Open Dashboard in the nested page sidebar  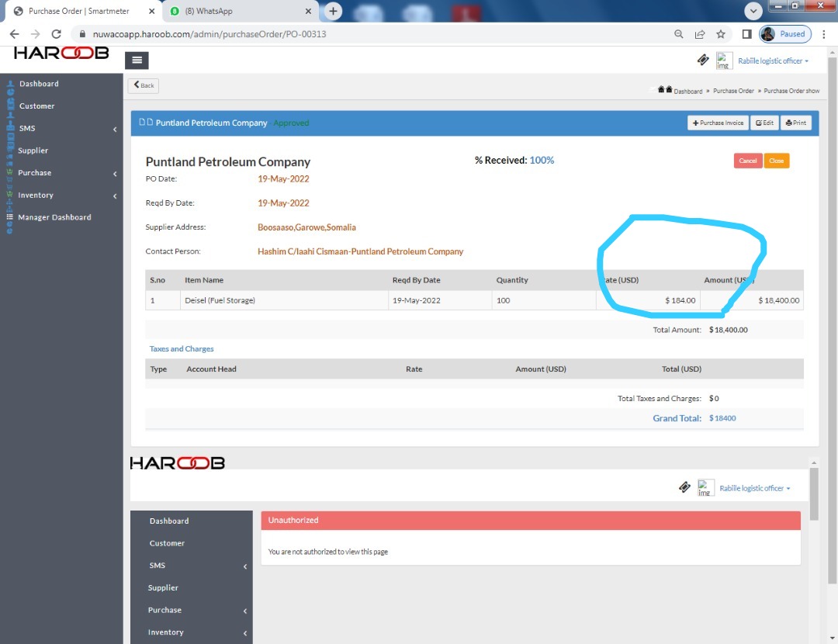(169, 521)
